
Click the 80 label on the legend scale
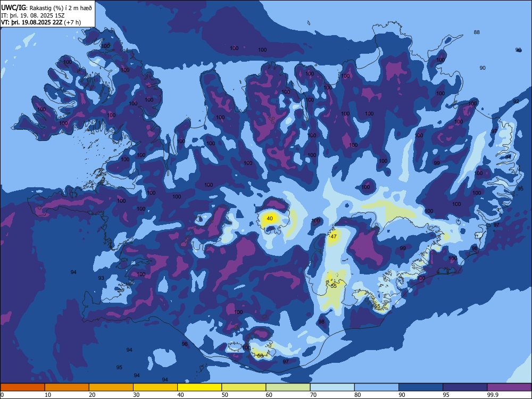358,395
